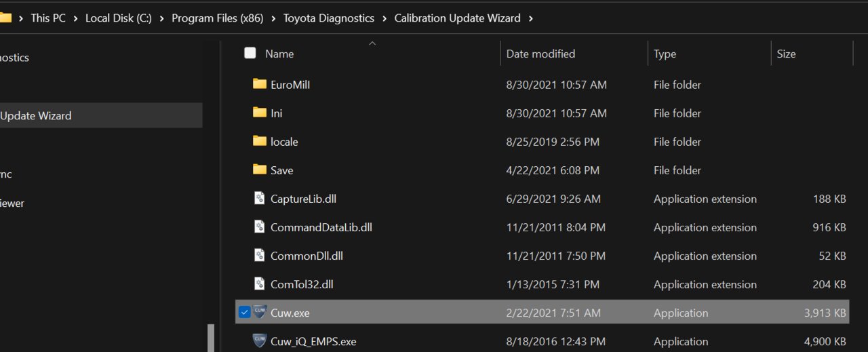Viewport: 868px width, 352px height.
Task: Select the Update Wizard item in navigation pane
Action: point(101,115)
